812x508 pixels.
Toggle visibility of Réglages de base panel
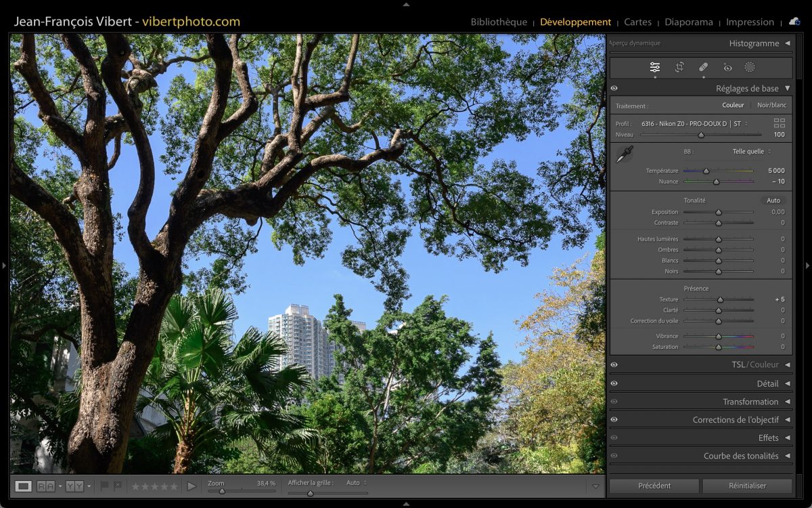click(614, 88)
